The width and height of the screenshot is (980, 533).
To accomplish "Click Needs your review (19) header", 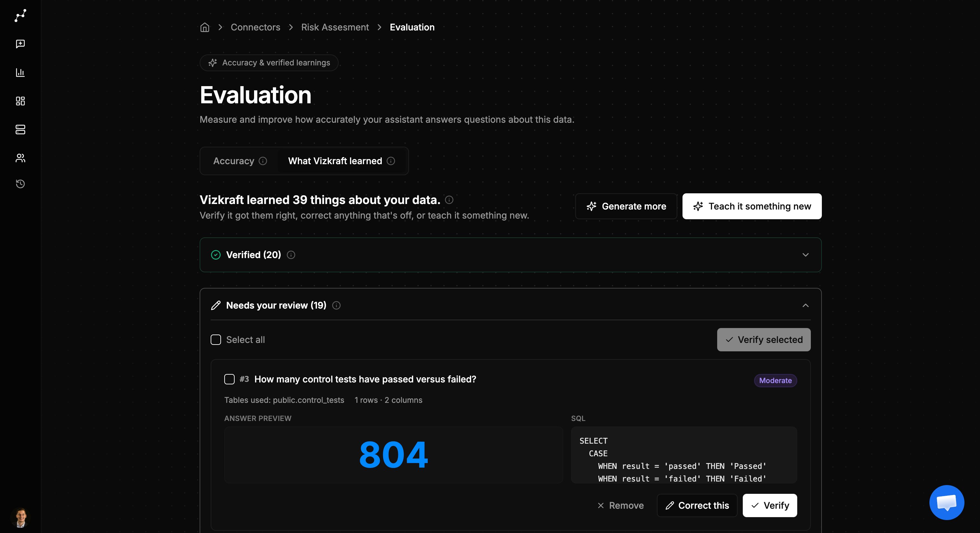I will tap(276, 306).
